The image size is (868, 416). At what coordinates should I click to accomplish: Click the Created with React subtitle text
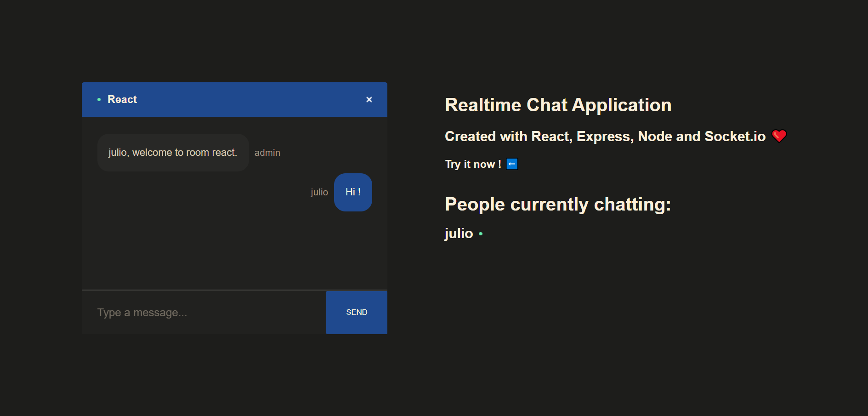click(605, 137)
